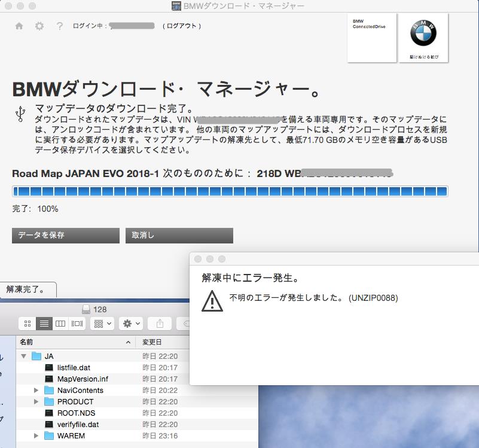Expand the NaviContents folder

coord(36,391)
